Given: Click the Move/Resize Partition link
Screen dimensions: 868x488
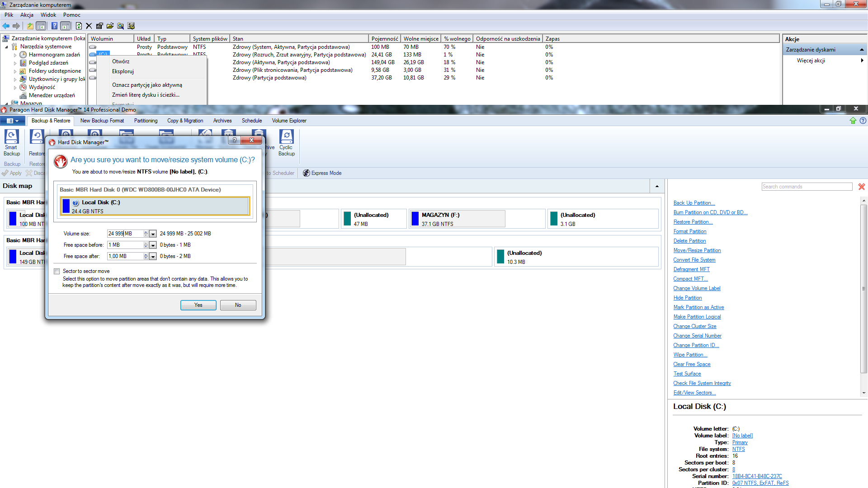Looking at the screenshot, I should click(x=697, y=250).
